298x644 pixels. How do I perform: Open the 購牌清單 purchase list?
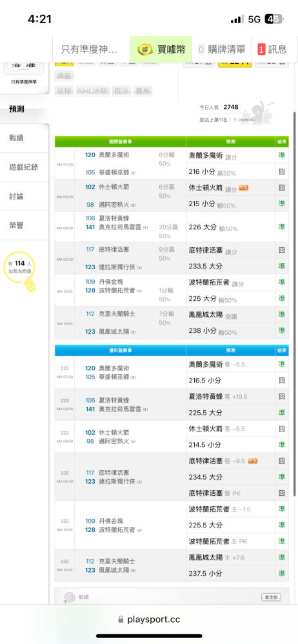click(x=221, y=50)
